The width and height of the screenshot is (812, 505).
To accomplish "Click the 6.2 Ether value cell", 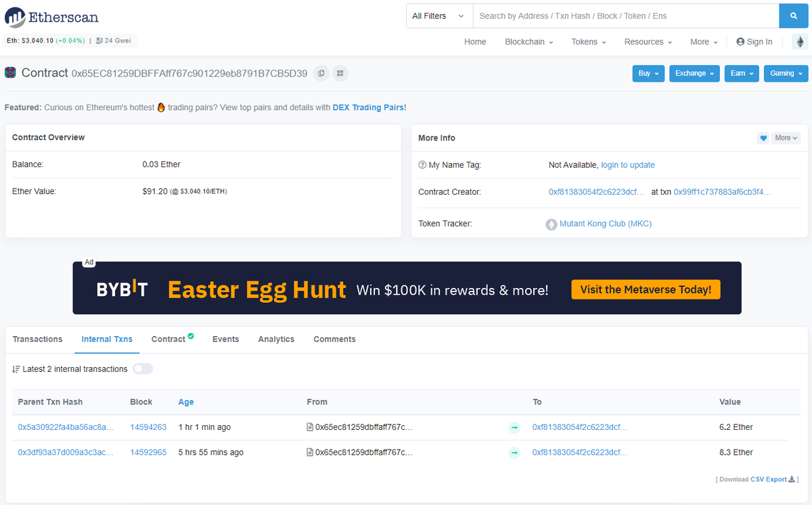I will (x=736, y=427).
